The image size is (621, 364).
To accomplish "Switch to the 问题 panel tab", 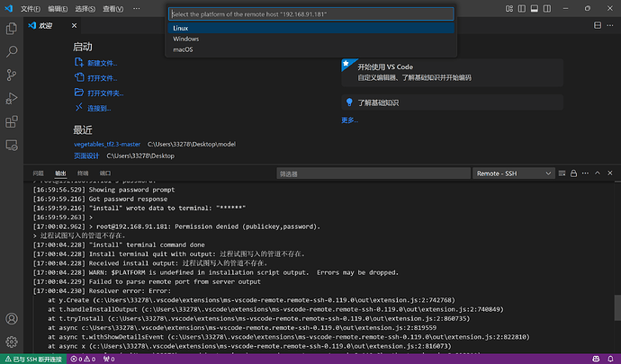I will click(x=38, y=173).
